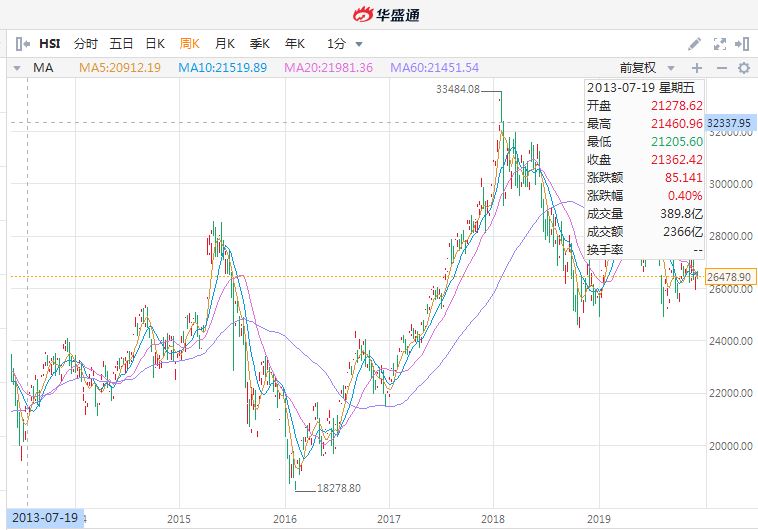This screenshot has width=758, height=530.
Task: Select the 周K weekly candlestick tab
Action: click(190, 44)
